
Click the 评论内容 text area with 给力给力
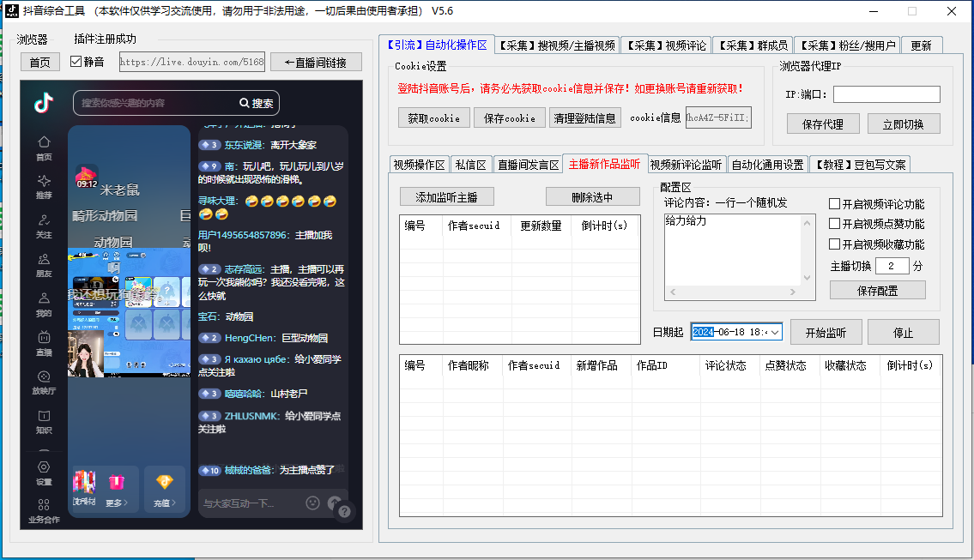click(x=733, y=250)
